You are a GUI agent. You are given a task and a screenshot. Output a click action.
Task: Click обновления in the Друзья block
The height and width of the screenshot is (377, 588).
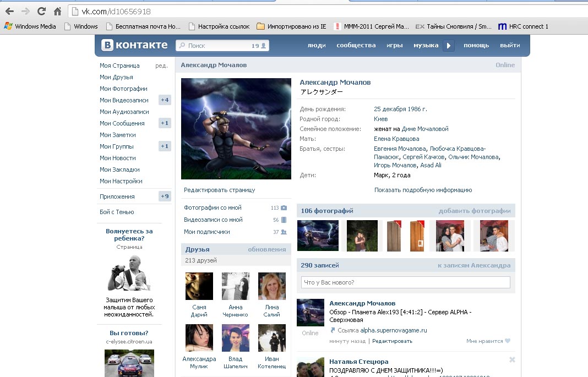tap(266, 249)
